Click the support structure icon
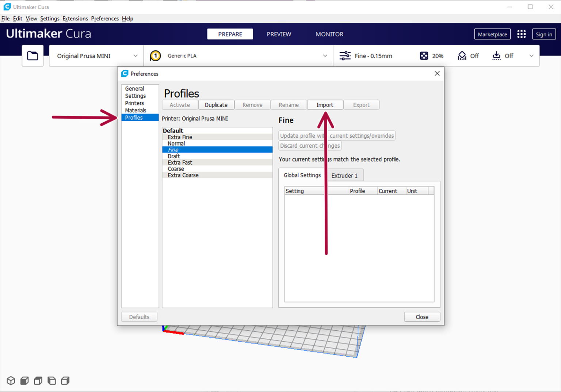This screenshot has height=392, width=561. coord(462,55)
